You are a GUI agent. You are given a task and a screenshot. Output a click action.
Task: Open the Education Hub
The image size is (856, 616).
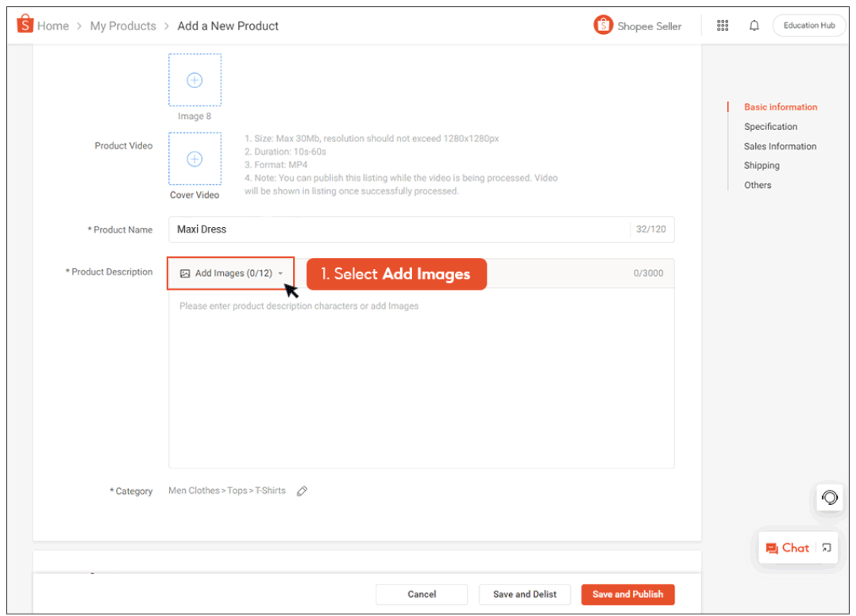808,25
